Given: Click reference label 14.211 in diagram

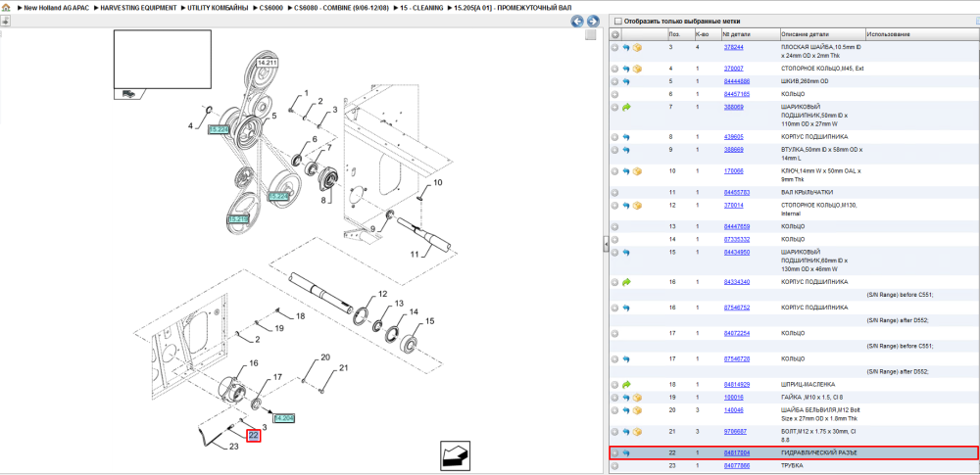Looking at the screenshot, I should pyautogui.click(x=267, y=63).
